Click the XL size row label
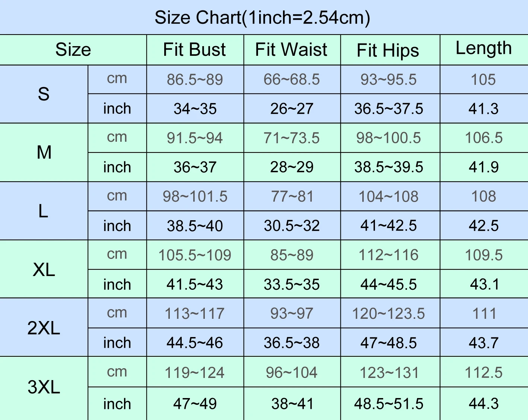528x420 pixels. click(x=44, y=269)
